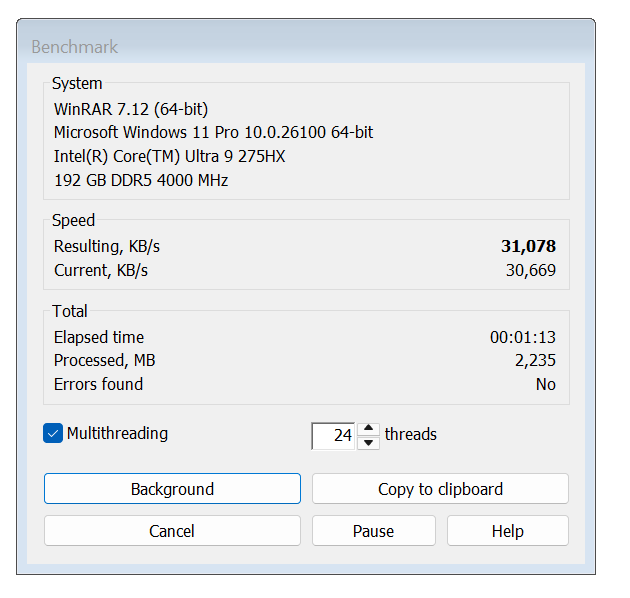Image resolution: width=630 pixels, height=598 pixels.
Task: Click the 192 GB DDR5 4000 MHz line
Action: [141, 180]
